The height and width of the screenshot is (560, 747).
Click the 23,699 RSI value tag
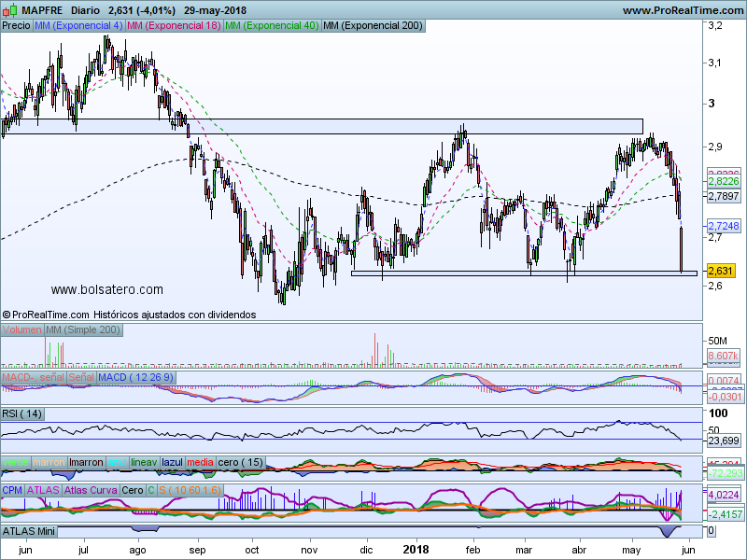click(724, 441)
